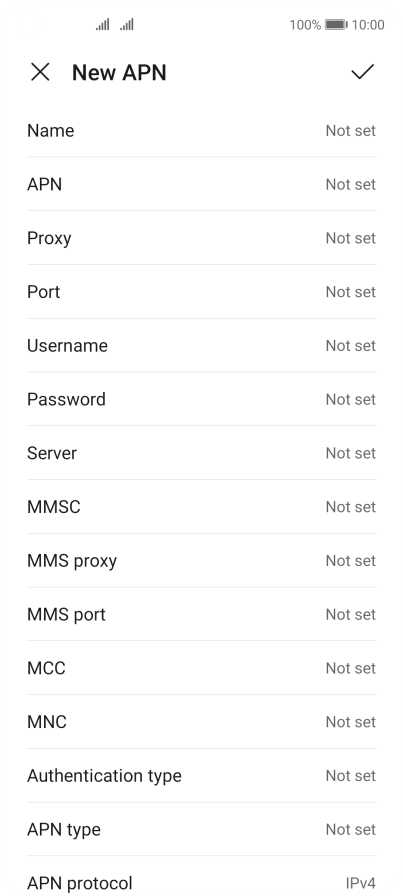The width and height of the screenshot is (403, 896).
Task: Edit the MNC code
Action: tap(201, 721)
